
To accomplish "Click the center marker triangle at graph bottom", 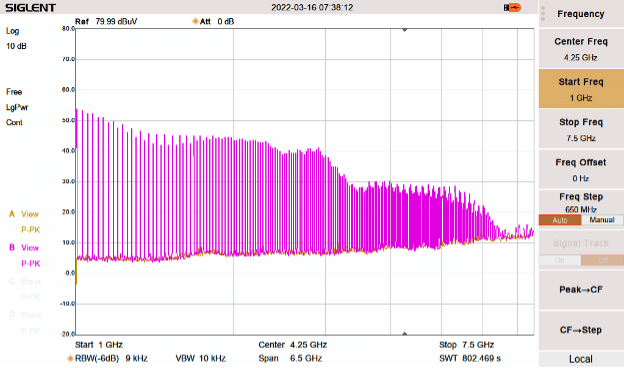I will tap(405, 333).
